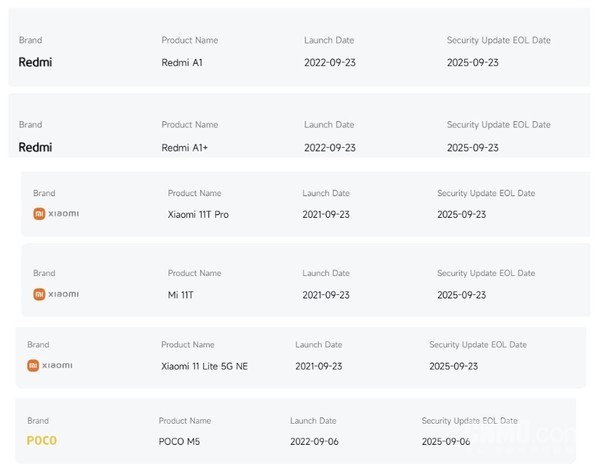Click the Xiaomi 11T Pro launch date value
Image resolution: width=600 pixels, height=470 pixels.
327,214
